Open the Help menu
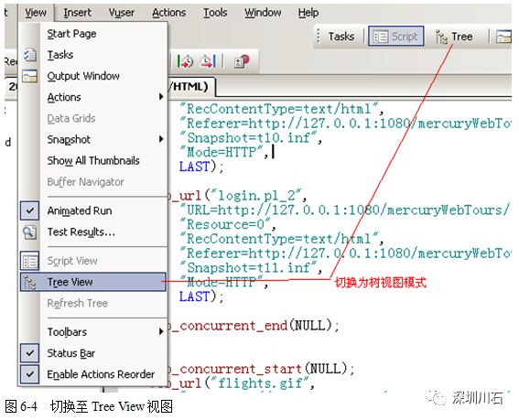Image resolution: width=519 pixels, height=420 pixels. (308, 13)
